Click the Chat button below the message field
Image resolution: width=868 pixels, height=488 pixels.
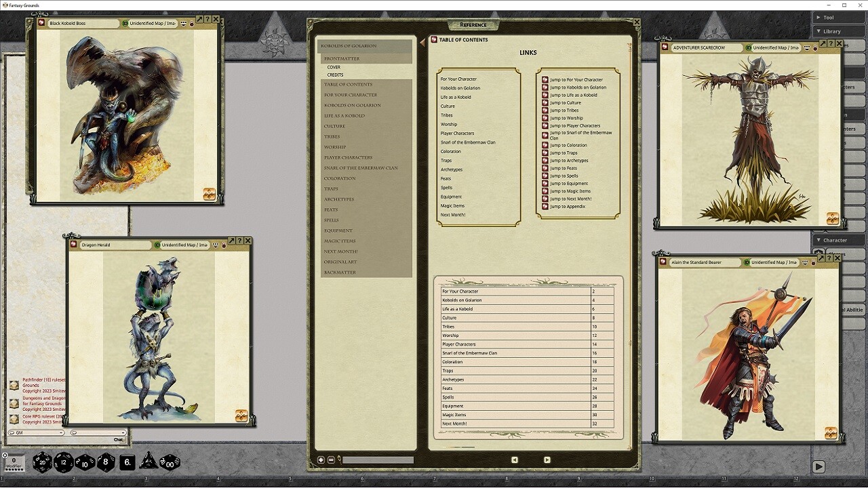tap(117, 439)
